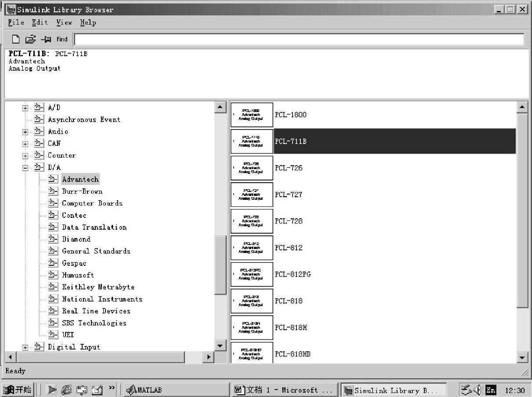Viewport: 532px width, 397px height.
Task: Click the block list's vertical scroll thumb
Action: pyautogui.click(x=522, y=211)
